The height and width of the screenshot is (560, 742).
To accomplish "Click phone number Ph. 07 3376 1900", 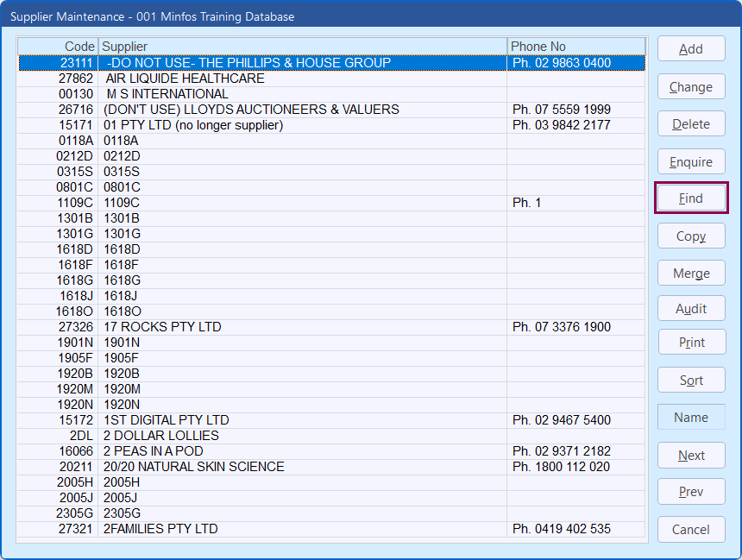I will 562,327.
